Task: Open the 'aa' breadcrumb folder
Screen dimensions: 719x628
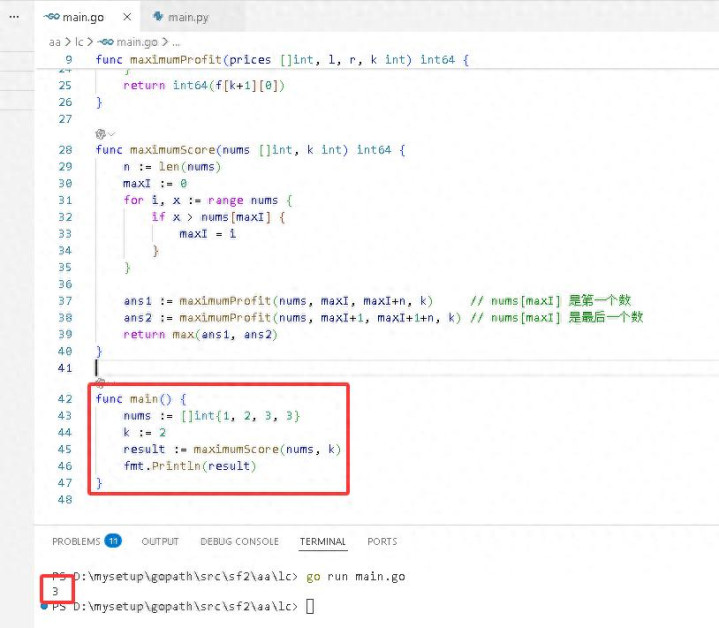Action: (55, 42)
